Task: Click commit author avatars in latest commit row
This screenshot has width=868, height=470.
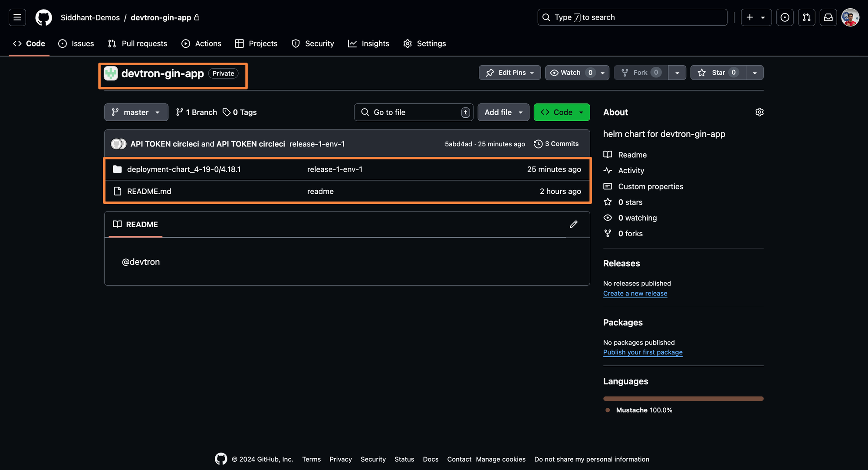Action: coord(118,144)
